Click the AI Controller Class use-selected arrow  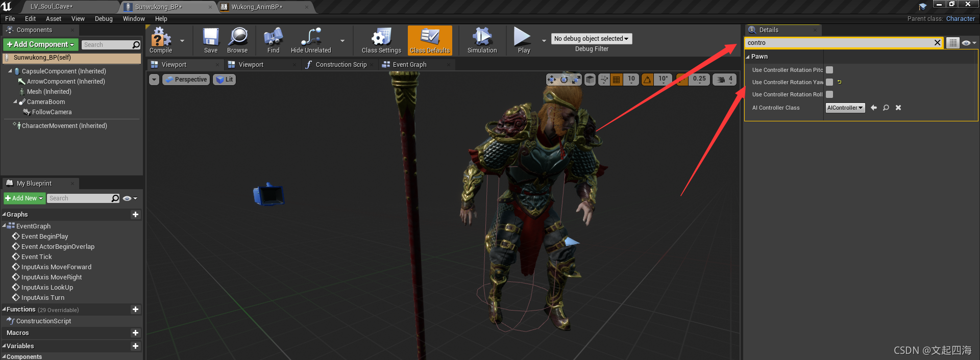coord(874,108)
